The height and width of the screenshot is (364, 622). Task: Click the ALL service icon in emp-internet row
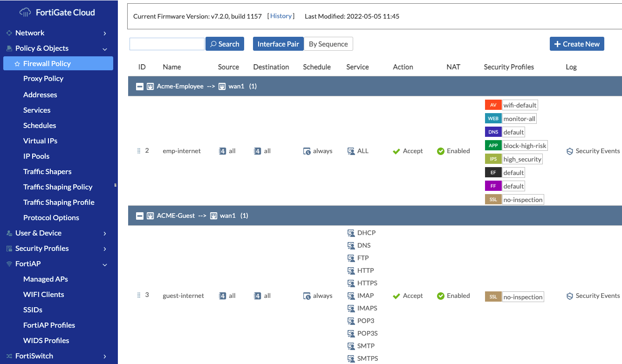(x=351, y=151)
